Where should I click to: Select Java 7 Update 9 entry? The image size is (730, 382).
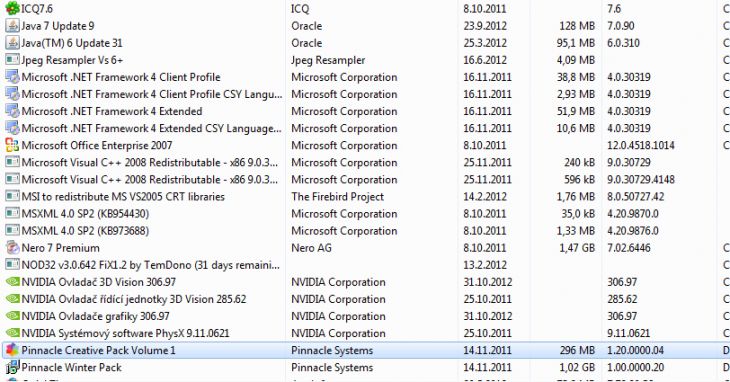click(x=58, y=26)
